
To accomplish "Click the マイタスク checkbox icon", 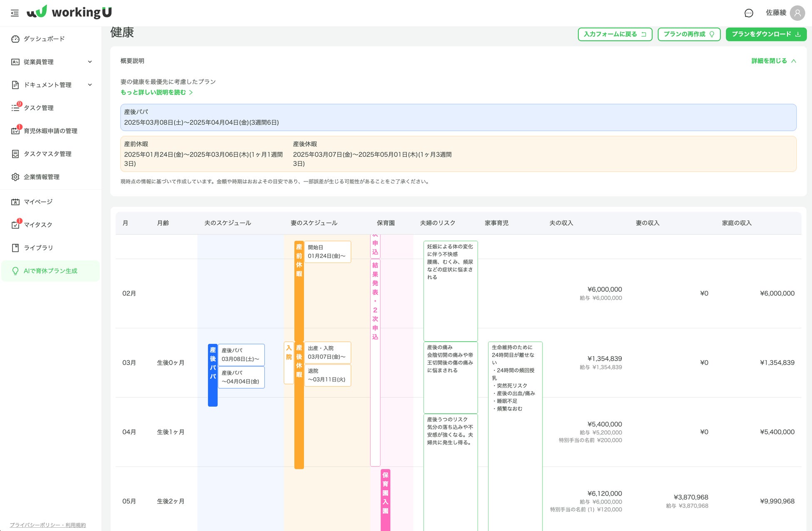I will (15, 225).
